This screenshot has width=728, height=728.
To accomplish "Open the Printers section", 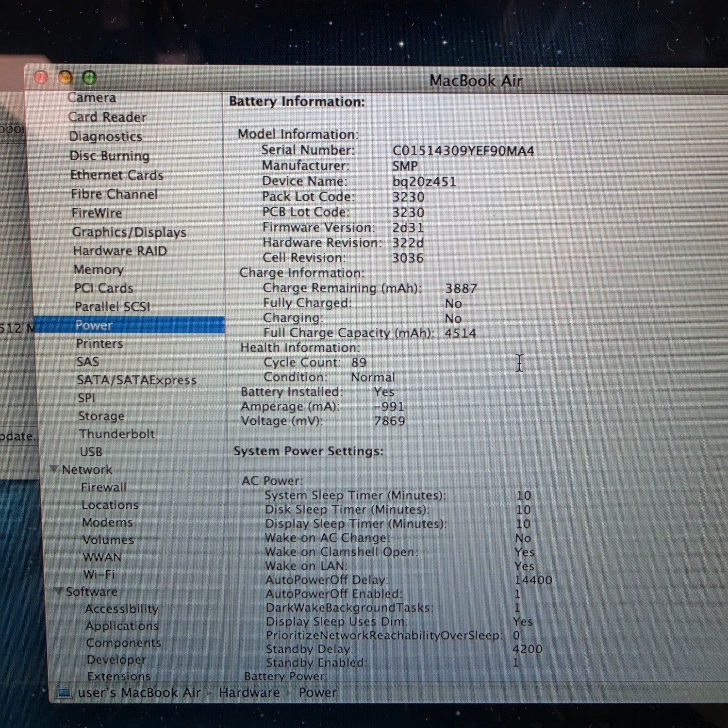I will point(100,343).
